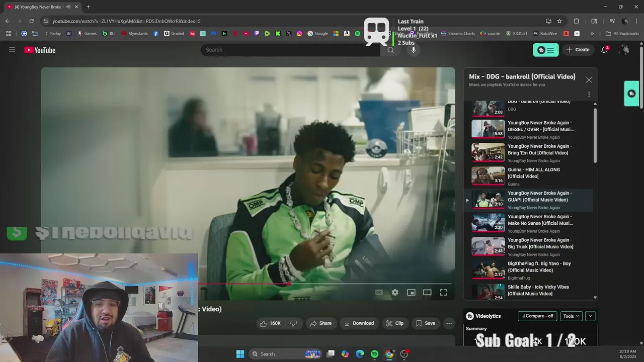Open the Streams Charts bookmark
Screen dimensions: 644x362
pos(458,34)
